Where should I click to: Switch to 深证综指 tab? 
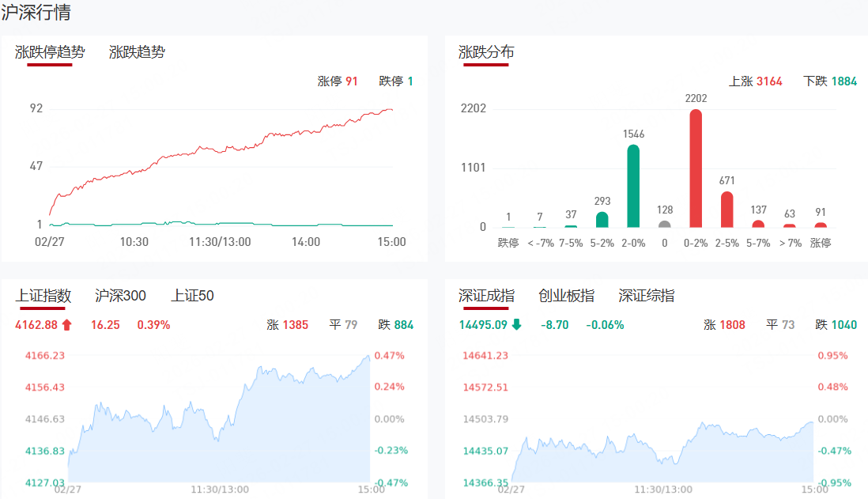click(x=647, y=296)
